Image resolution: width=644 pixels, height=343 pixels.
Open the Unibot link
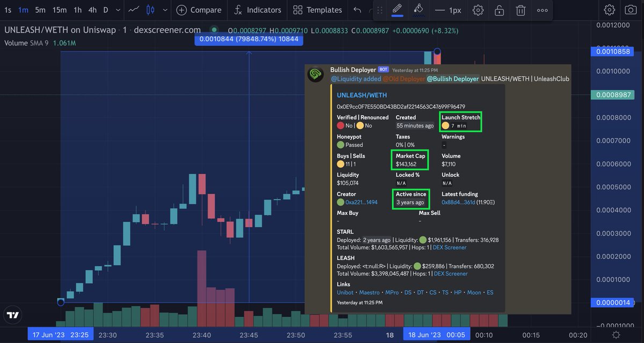pos(345,293)
